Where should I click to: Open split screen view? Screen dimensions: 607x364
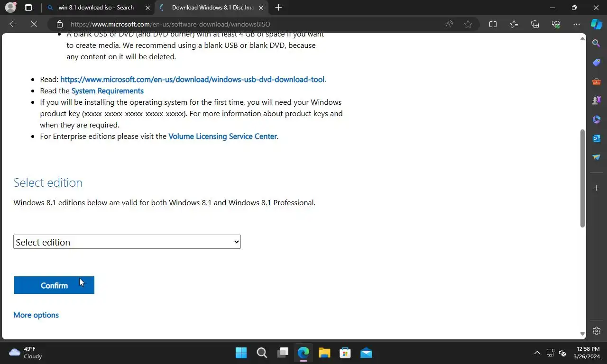(x=493, y=24)
